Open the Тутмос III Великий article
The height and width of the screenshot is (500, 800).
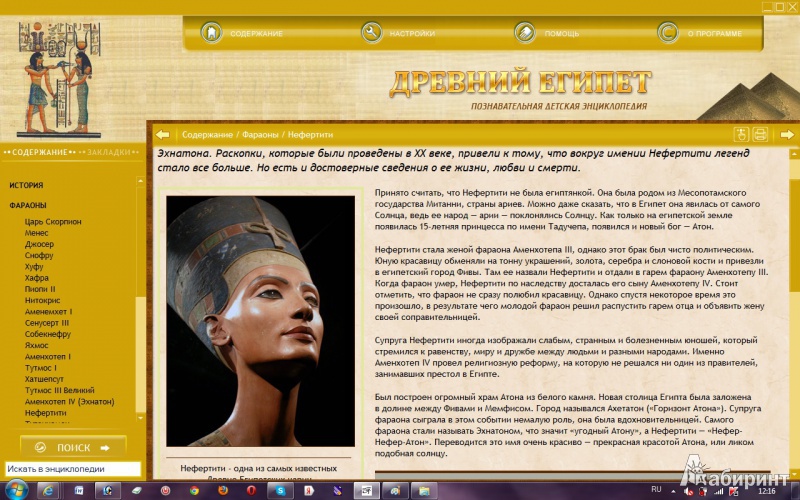click(x=60, y=390)
